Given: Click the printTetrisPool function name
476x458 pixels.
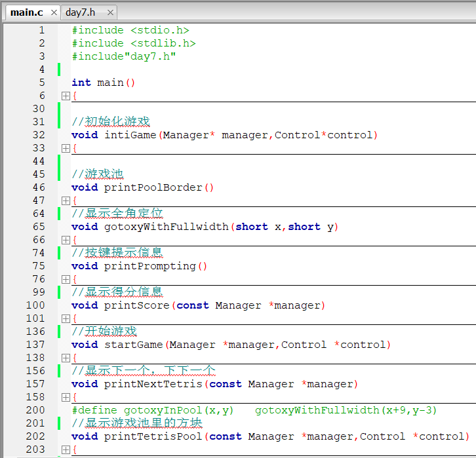Looking at the screenshot, I should click(153, 436).
